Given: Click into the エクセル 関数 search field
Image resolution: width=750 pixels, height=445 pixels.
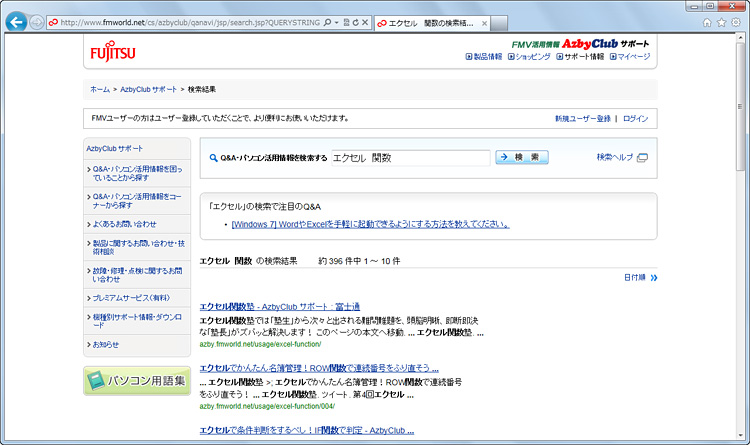Looking at the screenshot, I should point(410,158).
